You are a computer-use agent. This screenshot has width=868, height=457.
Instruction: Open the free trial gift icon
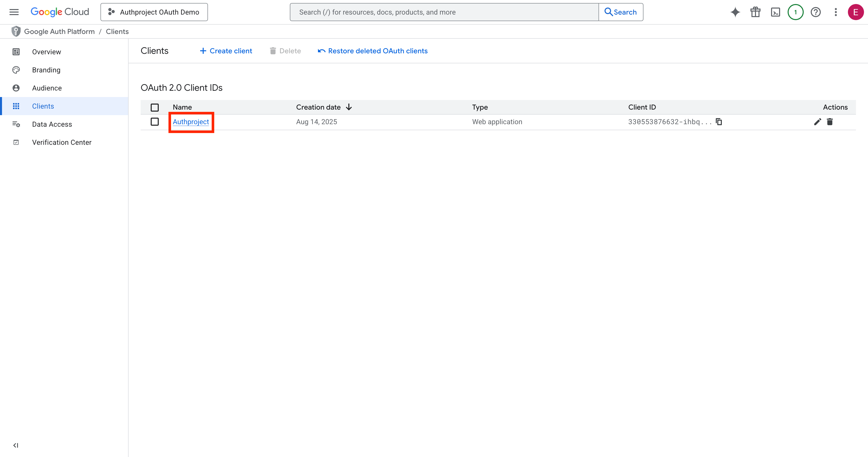point(755,12)
